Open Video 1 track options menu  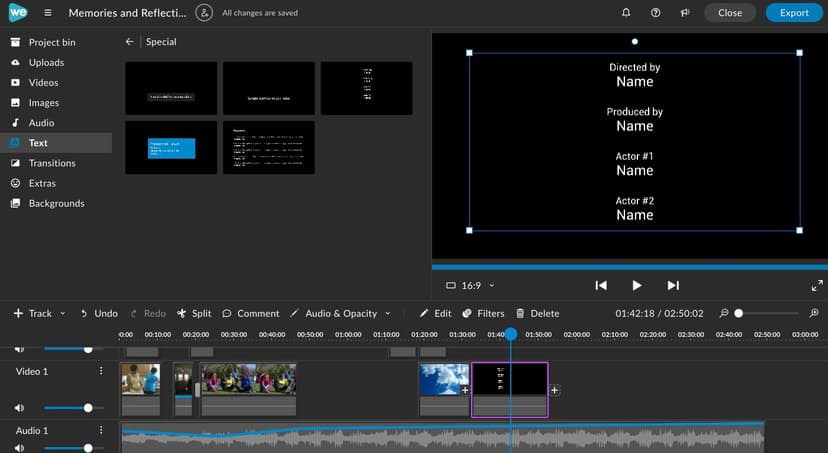[101, 371]
